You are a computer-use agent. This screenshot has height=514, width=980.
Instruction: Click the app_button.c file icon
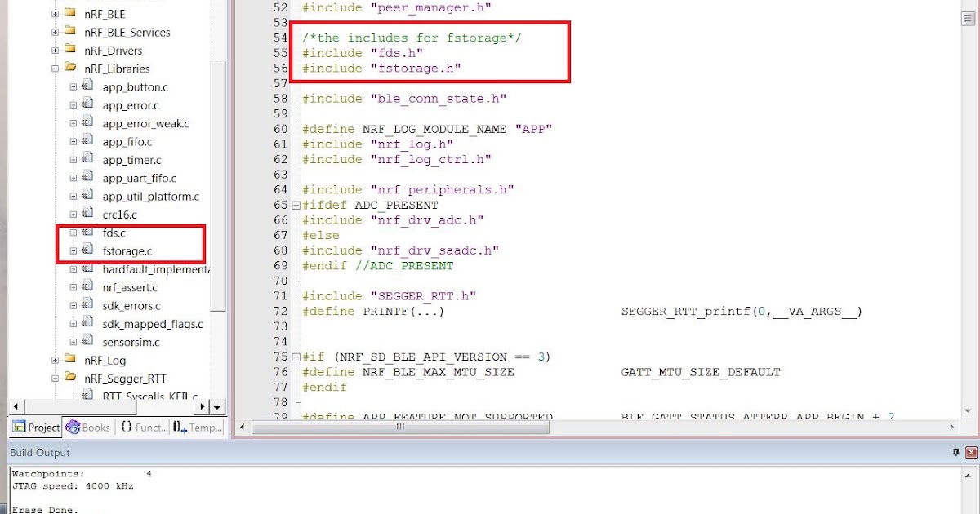pyautogui.click(x=87, y=87)
